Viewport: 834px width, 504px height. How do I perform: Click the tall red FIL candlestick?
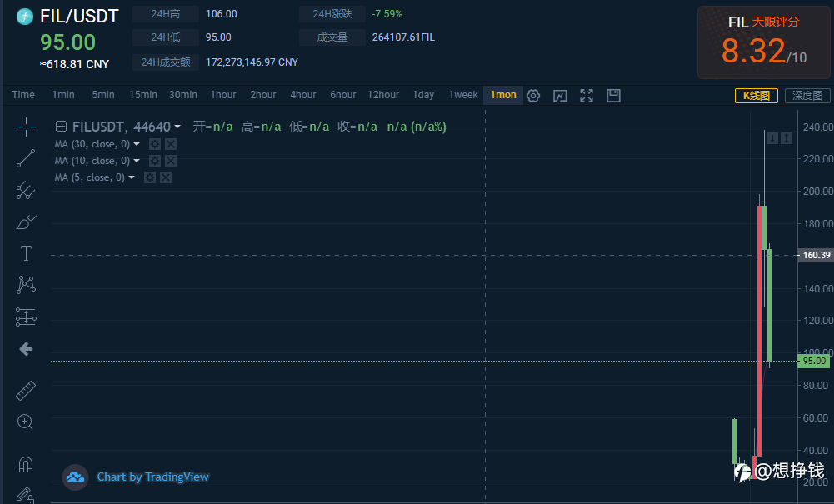click(x=760, y=330)
